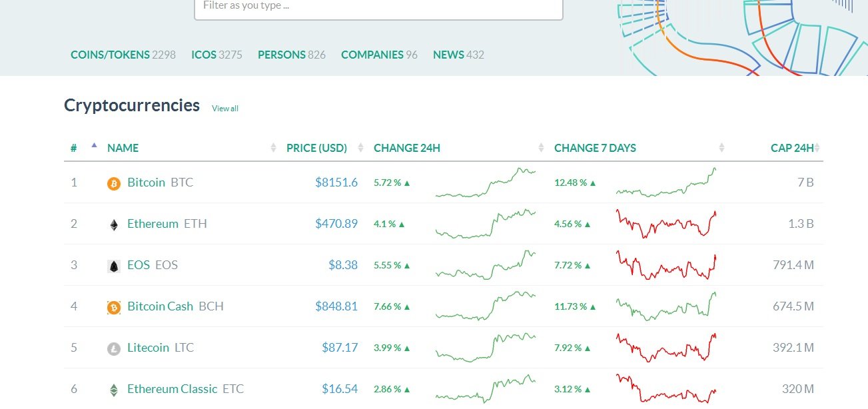Open the EOS name link
Image resolution: width=868 pixels, height=409 pixels.
tap(139, 264)
